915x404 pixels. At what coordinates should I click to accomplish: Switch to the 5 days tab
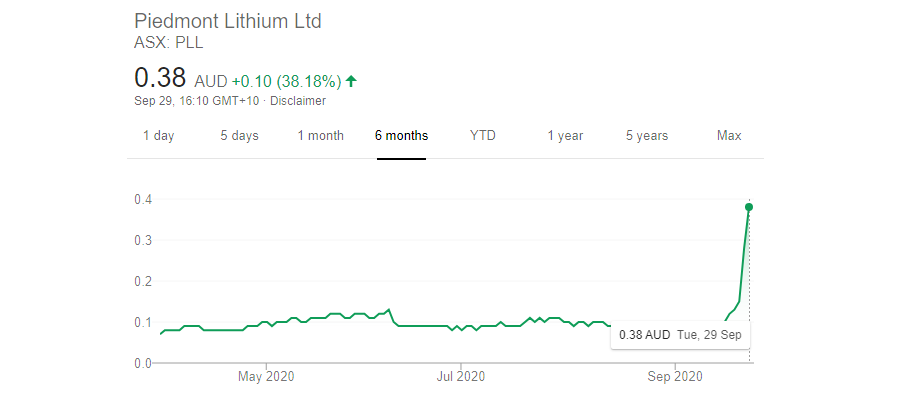[x=239, y=136]
